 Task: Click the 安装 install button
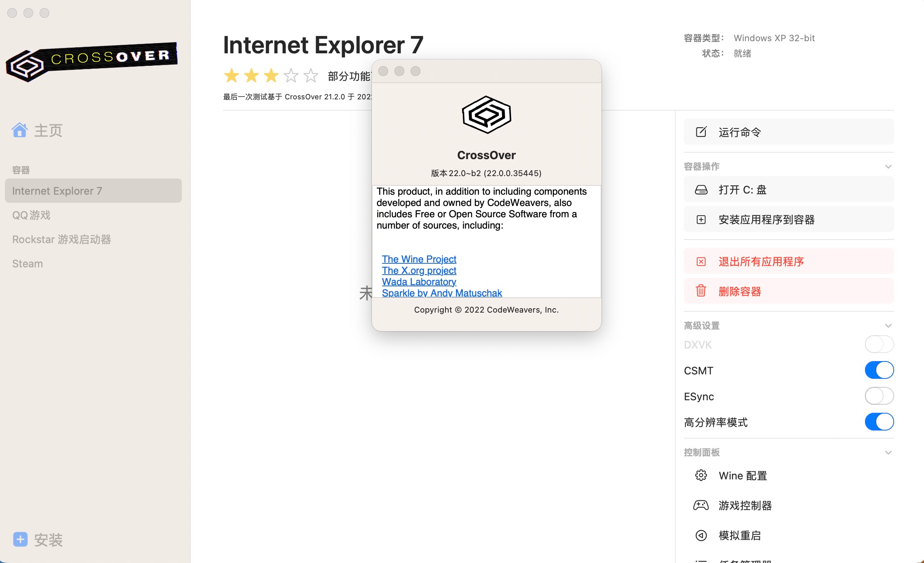(x=38, y=540)
